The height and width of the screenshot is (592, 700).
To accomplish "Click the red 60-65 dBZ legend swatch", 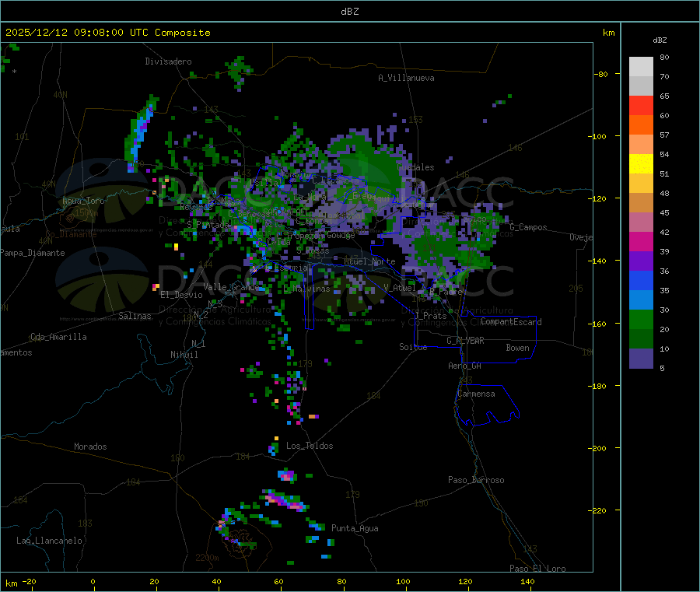I will point(641,106).
